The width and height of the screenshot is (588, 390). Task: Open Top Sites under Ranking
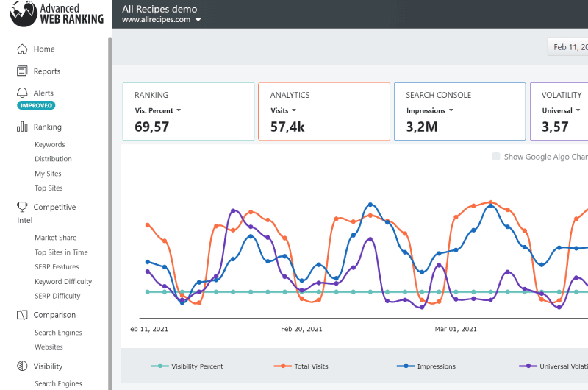(49, 188)
